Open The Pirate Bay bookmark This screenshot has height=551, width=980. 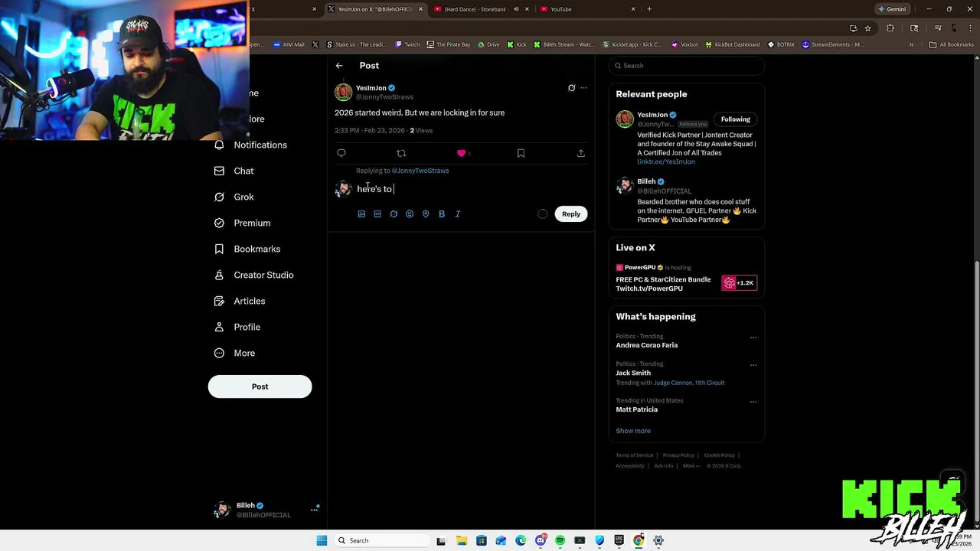(449, 44)
